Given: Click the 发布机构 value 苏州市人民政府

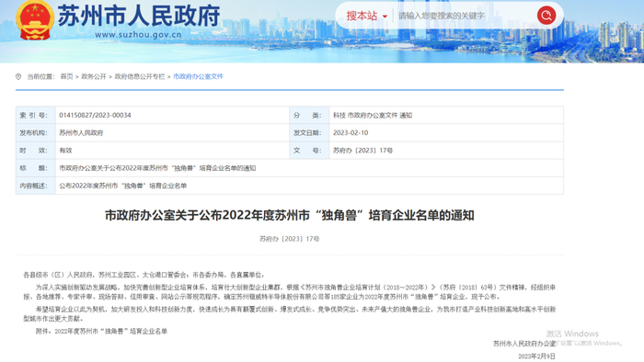Looking at the screenshot, I should click(81, 133).
